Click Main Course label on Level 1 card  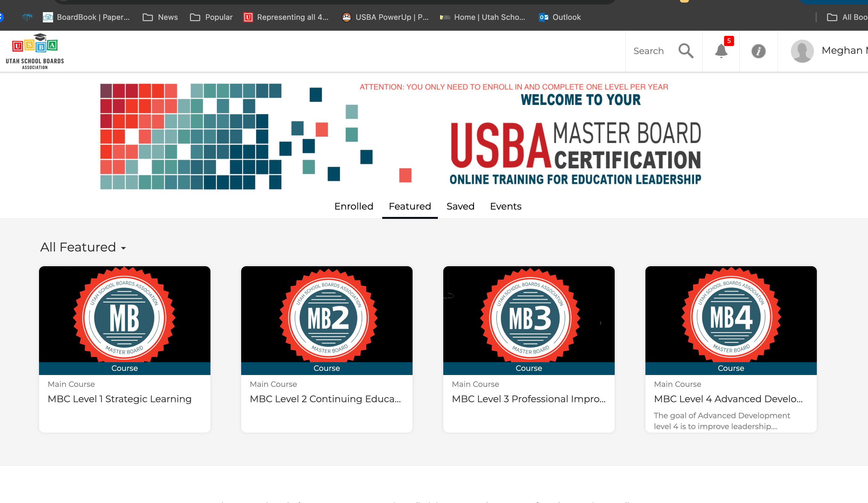click(x=71, y=384)
